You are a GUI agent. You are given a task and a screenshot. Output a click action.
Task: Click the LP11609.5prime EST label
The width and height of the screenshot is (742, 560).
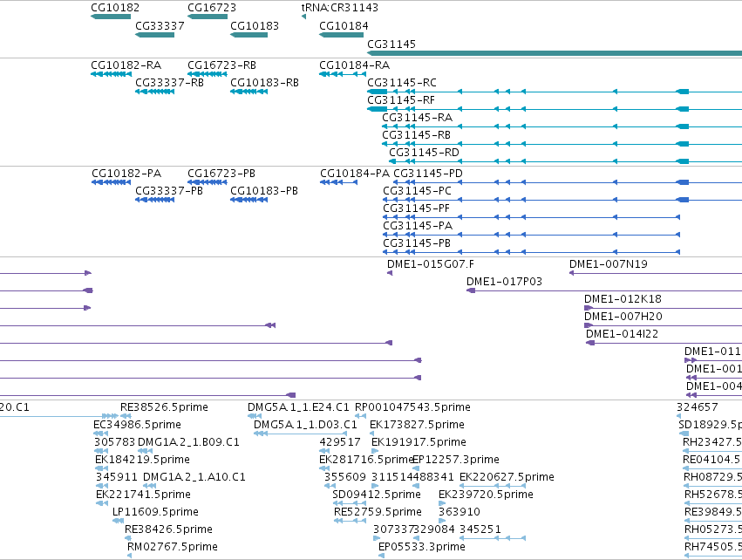(x=155, y=512)
